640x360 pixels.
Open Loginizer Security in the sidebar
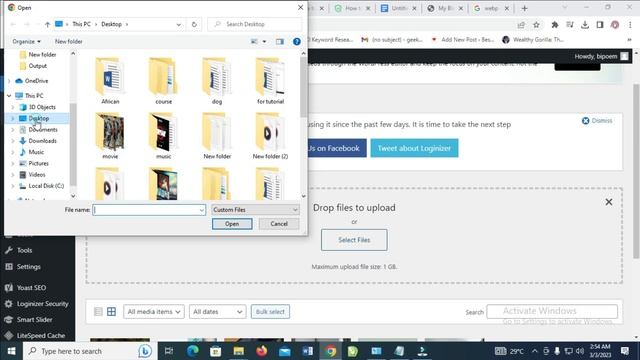(x=42, y=304)
